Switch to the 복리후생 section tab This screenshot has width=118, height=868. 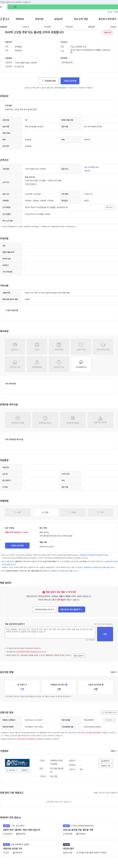point(69,27)
